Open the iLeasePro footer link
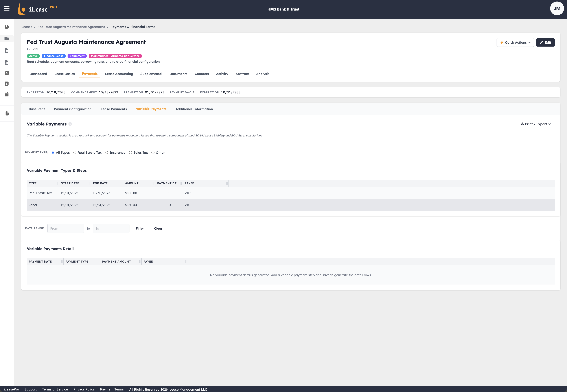Image resolution: width=567 pixels, height=392 pixels. [x=11, y=389]
